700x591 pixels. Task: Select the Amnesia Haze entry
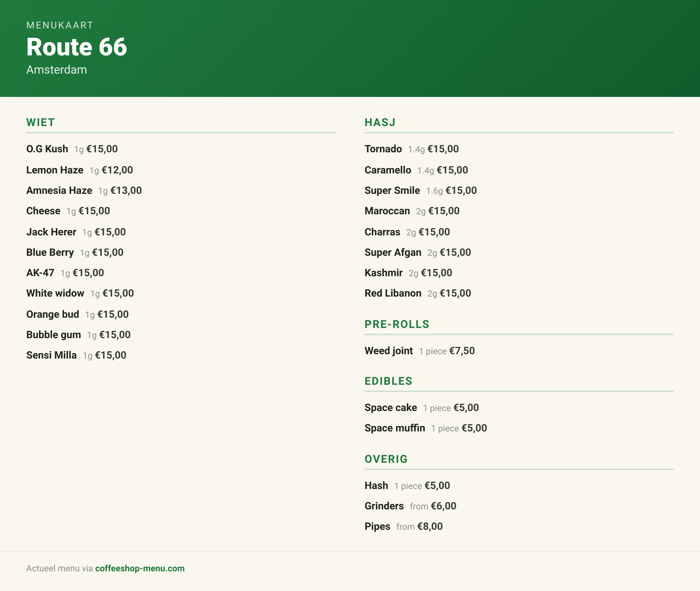tap(84, 191)
